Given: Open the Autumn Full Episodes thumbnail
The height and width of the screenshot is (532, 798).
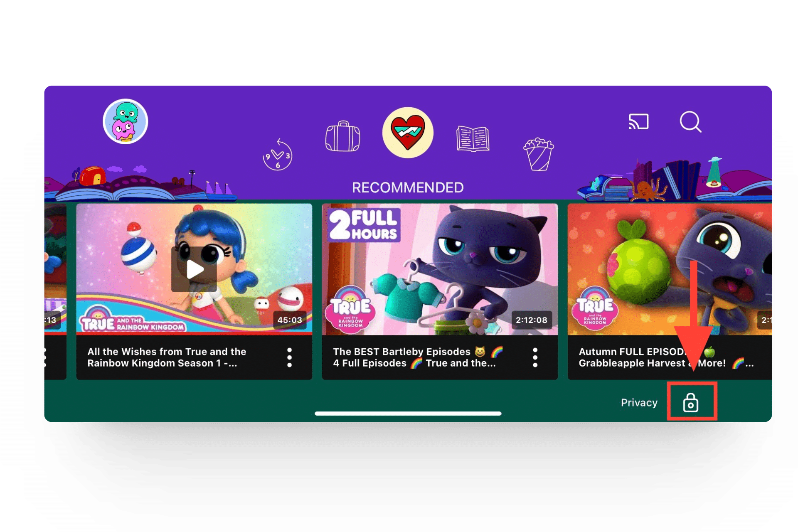Looking at the screenshot, I should [x=669, y=269].
